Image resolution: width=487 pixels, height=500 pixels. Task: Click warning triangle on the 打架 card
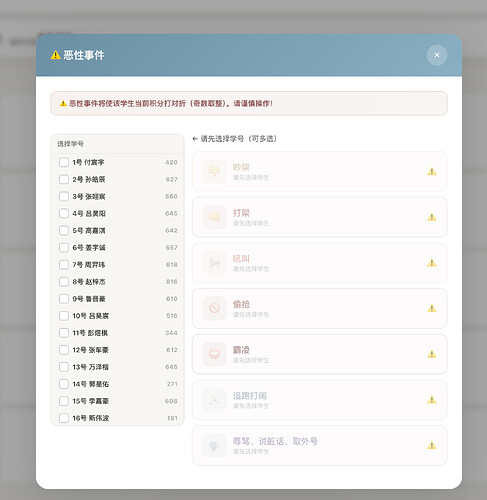coord(432,217)
